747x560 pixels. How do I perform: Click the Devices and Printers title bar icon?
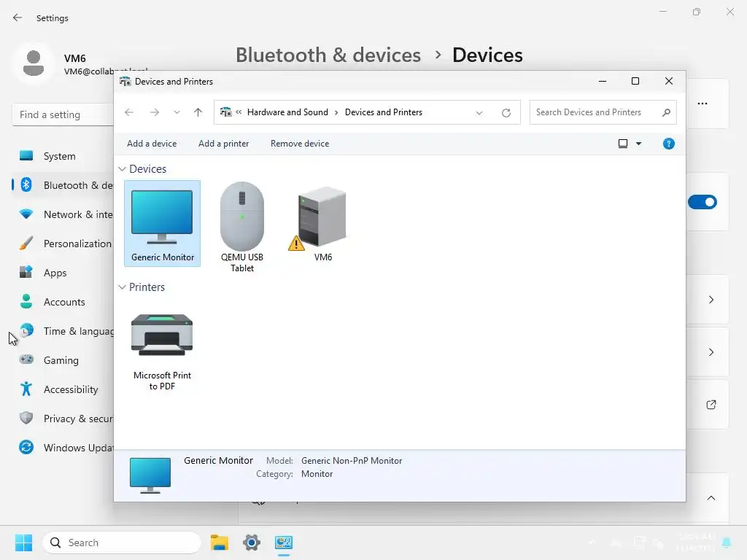point(125,82)
